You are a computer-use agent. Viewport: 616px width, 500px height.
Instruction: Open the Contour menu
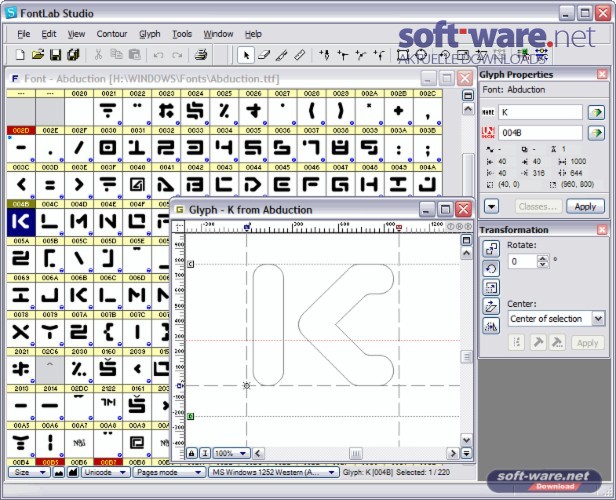(112, 34)
